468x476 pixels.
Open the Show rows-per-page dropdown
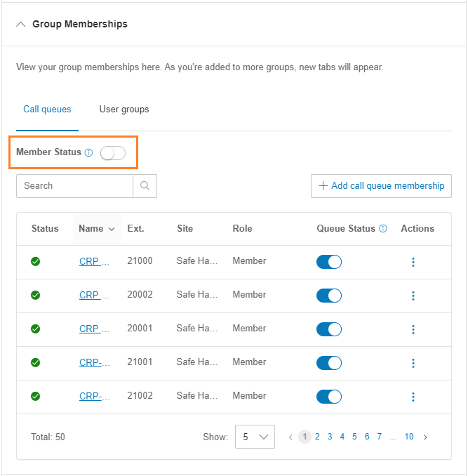(x=255, y=437)
